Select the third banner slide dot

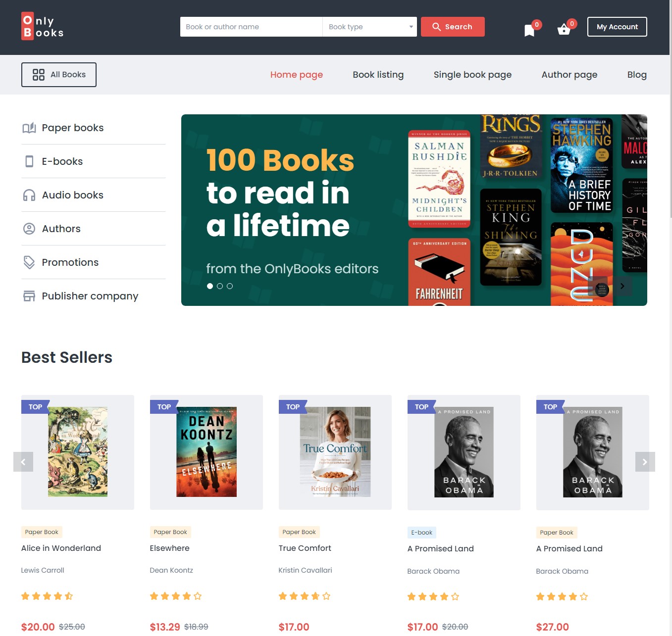[230, 286]
